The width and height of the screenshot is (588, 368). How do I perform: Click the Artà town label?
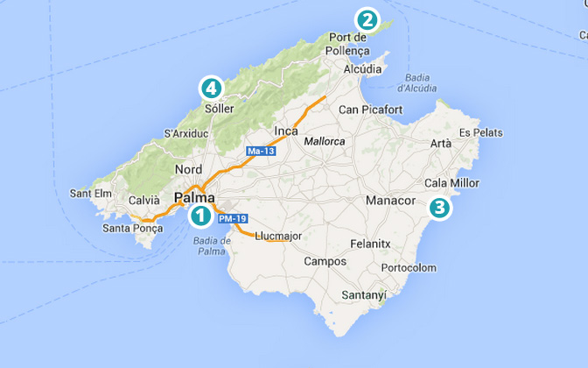[x=441, y=144]
